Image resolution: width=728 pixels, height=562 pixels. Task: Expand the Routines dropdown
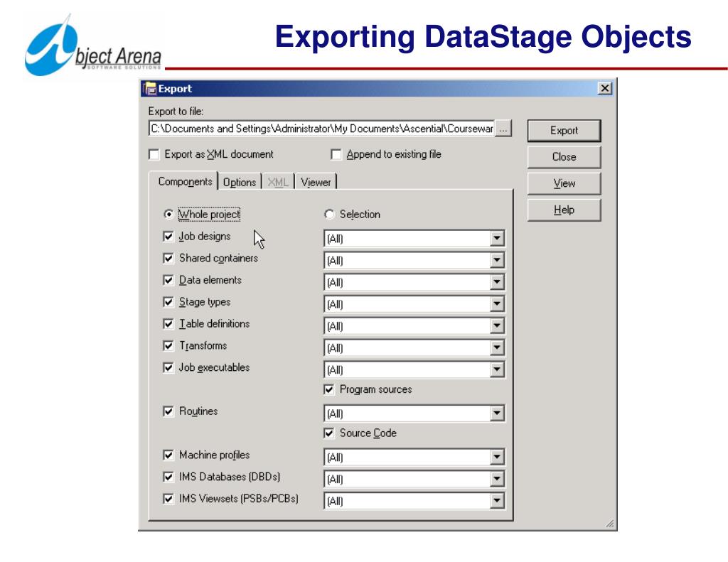[497, 413]
